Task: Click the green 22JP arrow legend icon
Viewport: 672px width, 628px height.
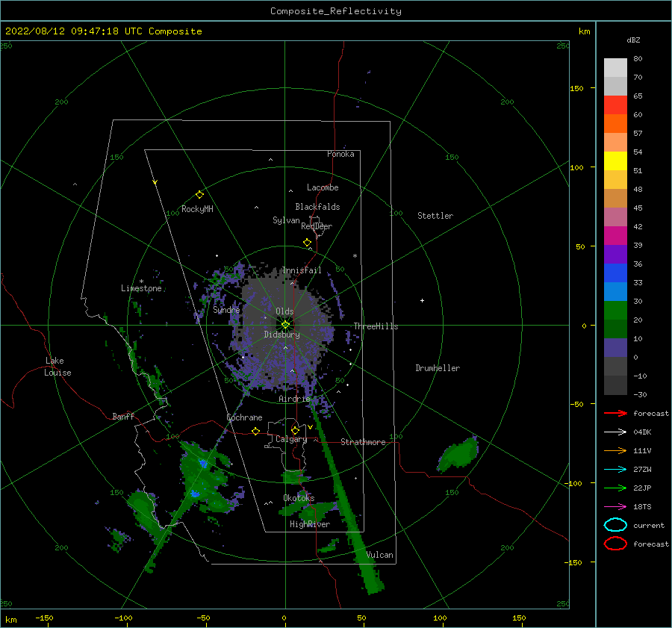Action: [x=615, y=488]
